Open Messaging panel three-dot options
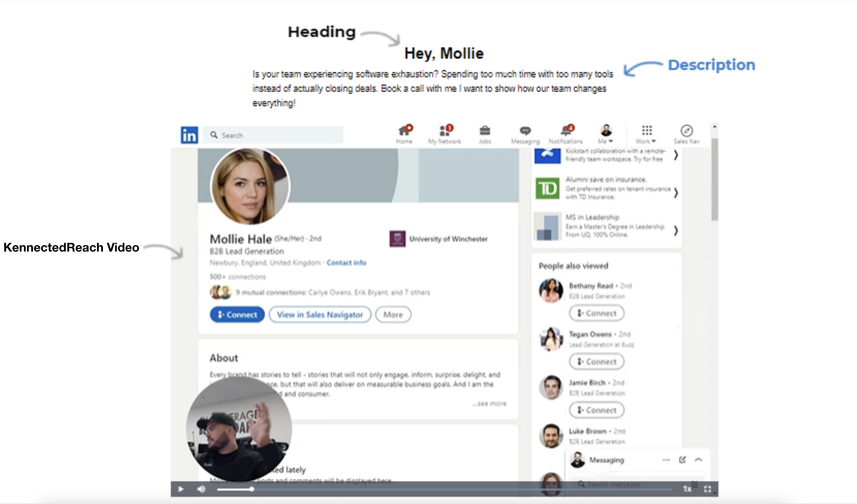857x504 pixels. point(666,460)
